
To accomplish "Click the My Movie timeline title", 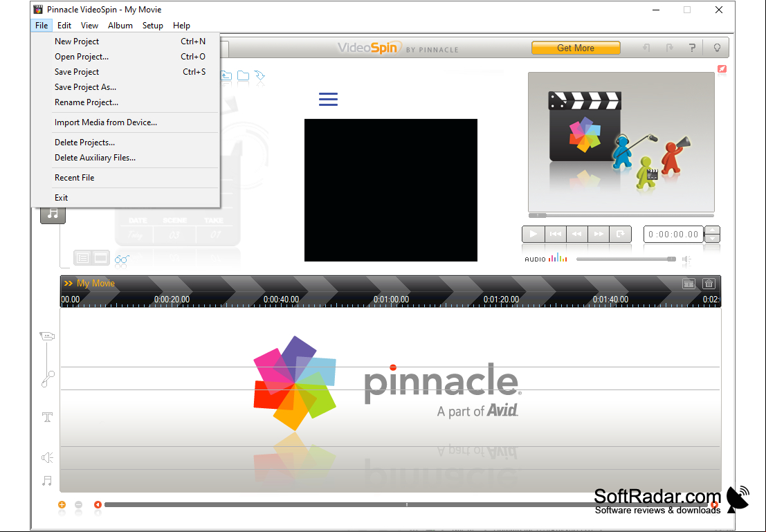I will pos(95,284).
